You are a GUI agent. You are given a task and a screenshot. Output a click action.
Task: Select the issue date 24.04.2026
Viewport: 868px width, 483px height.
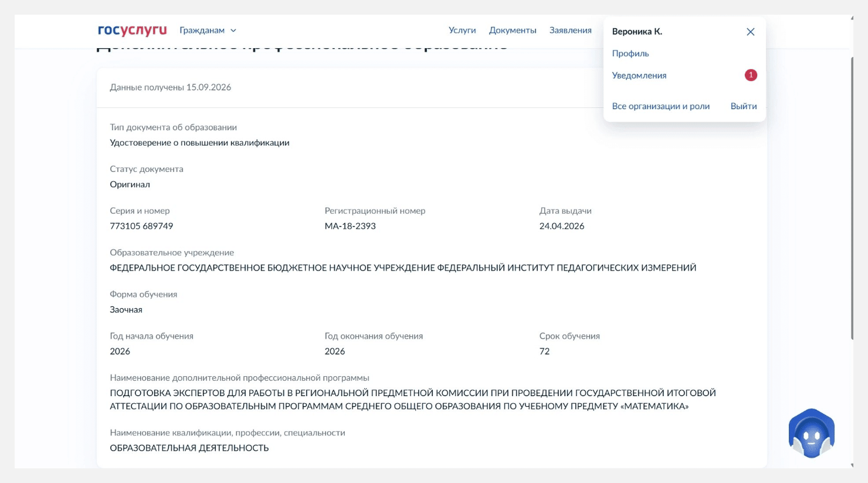pyautogui.click(x=562, y=226)
